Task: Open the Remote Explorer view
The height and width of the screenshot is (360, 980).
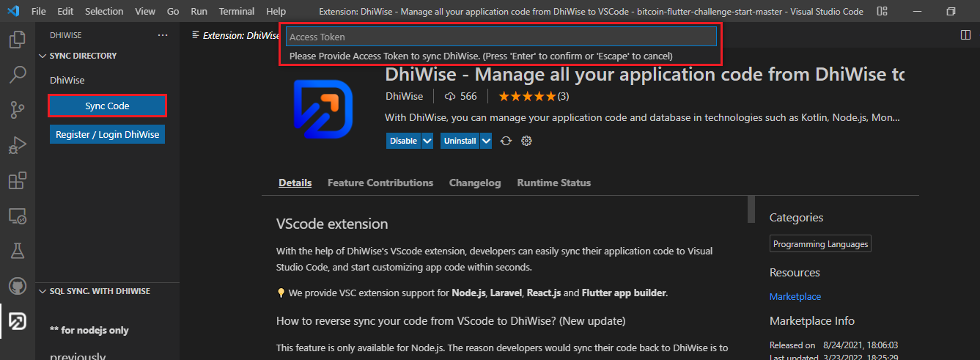Action: (x=18, y=216)
